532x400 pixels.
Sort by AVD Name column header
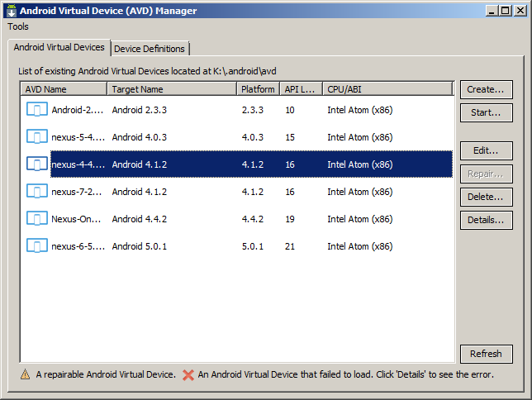pyautogui.click(x=64, y=89)
